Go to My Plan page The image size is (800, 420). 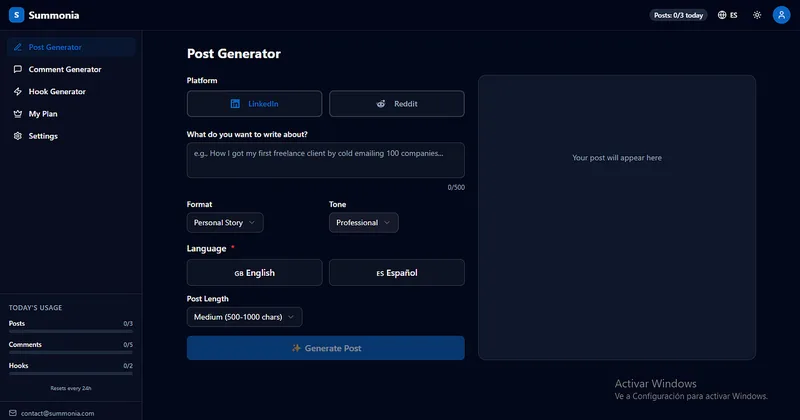click(x=71, y=114)
